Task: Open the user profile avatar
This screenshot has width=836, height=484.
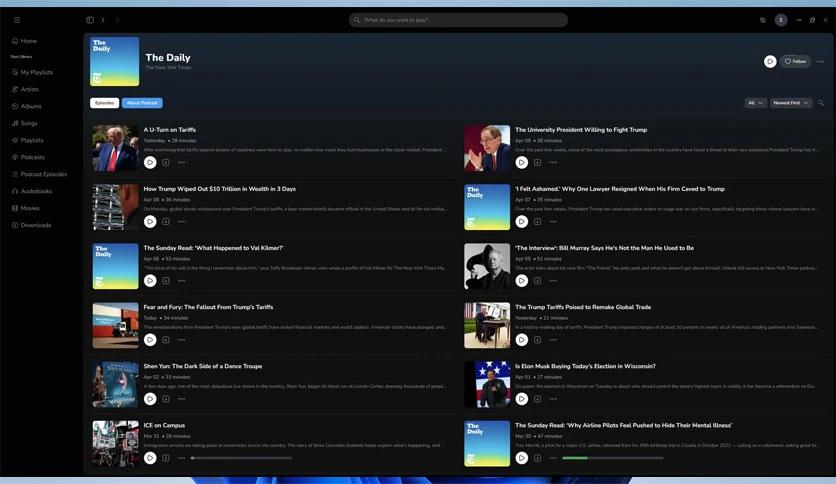Action: point(781,20)
